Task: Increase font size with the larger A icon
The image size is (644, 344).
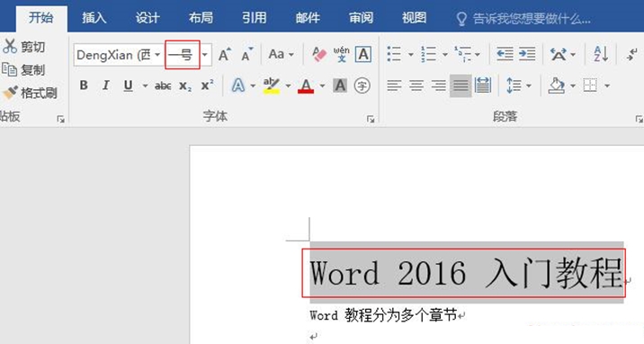Action: click(225, 54)
